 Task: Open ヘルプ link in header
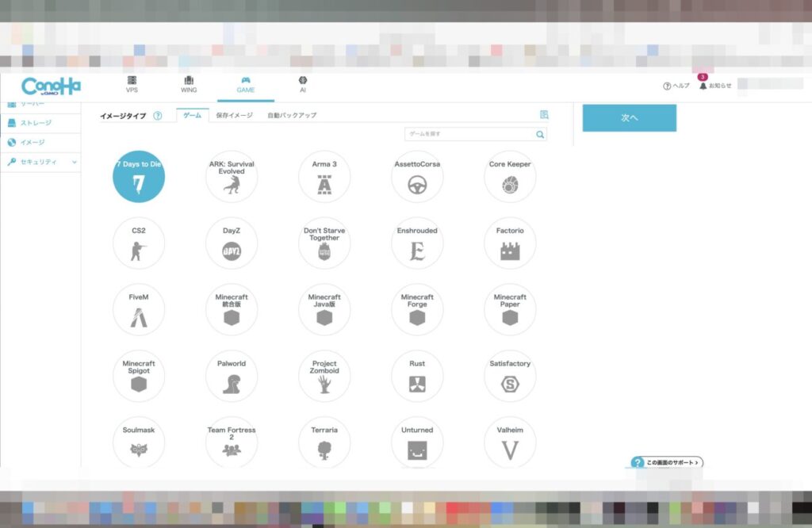676,86
